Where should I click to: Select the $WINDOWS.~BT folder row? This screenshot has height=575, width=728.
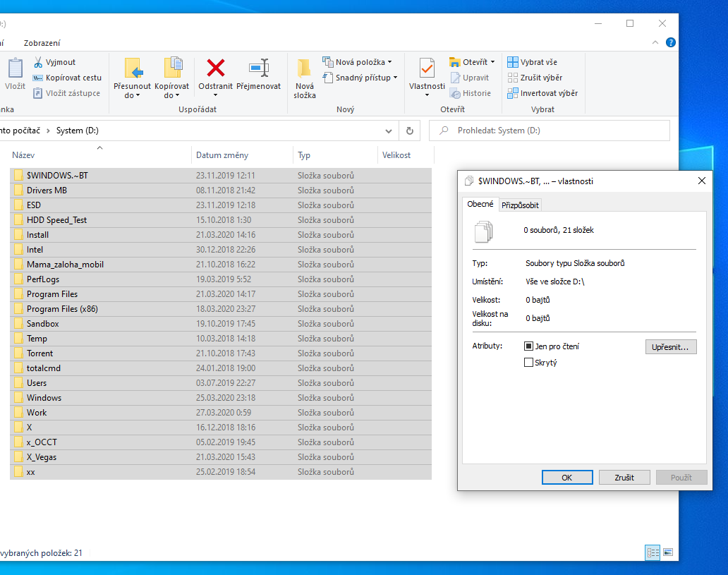pos(221,175)
